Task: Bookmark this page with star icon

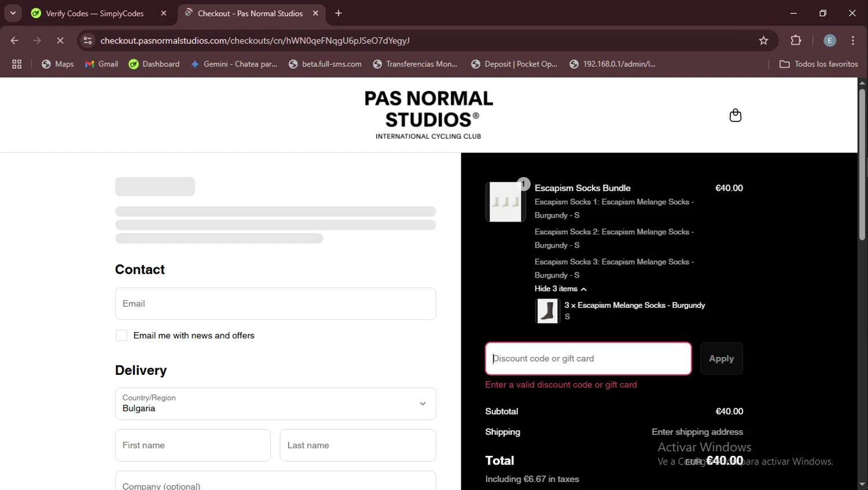Action: tap(764, 40)
